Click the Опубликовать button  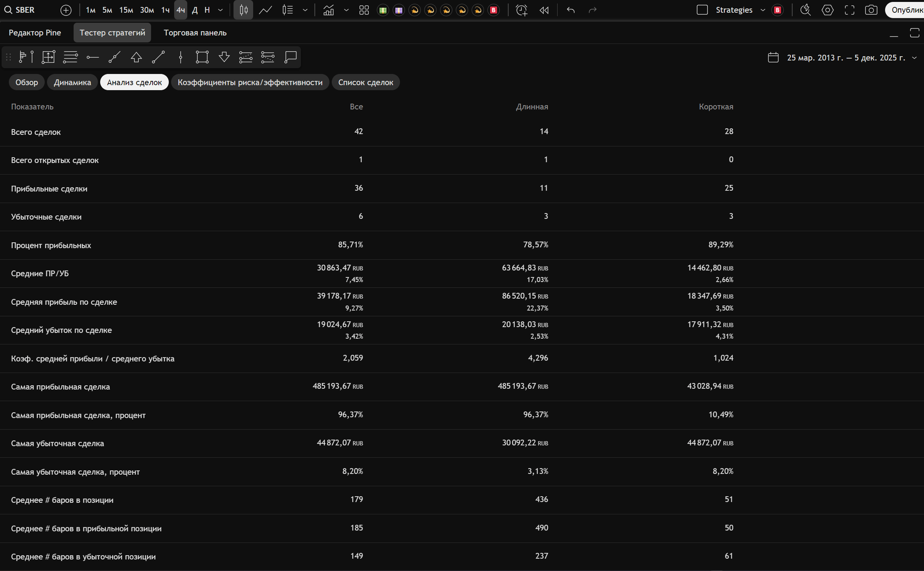tap(906, 10)
